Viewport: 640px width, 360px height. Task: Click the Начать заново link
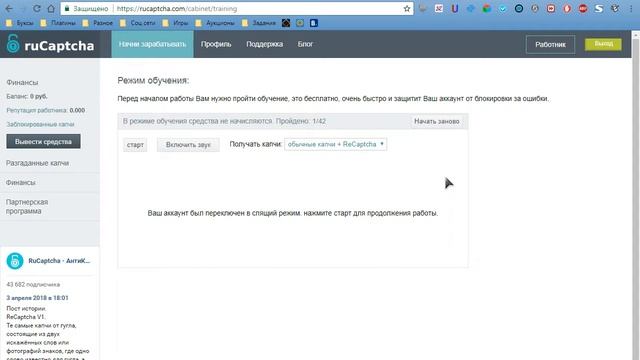437,121
